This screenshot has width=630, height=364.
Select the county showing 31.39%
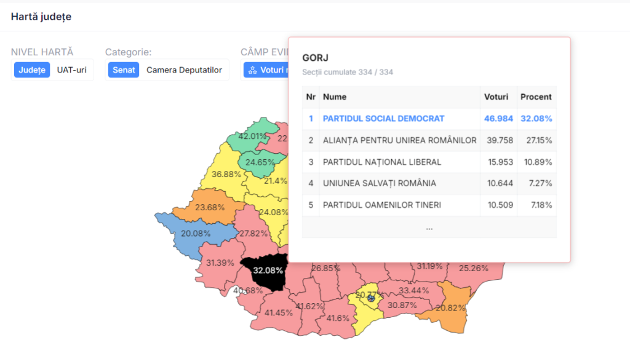pos(220,263)
